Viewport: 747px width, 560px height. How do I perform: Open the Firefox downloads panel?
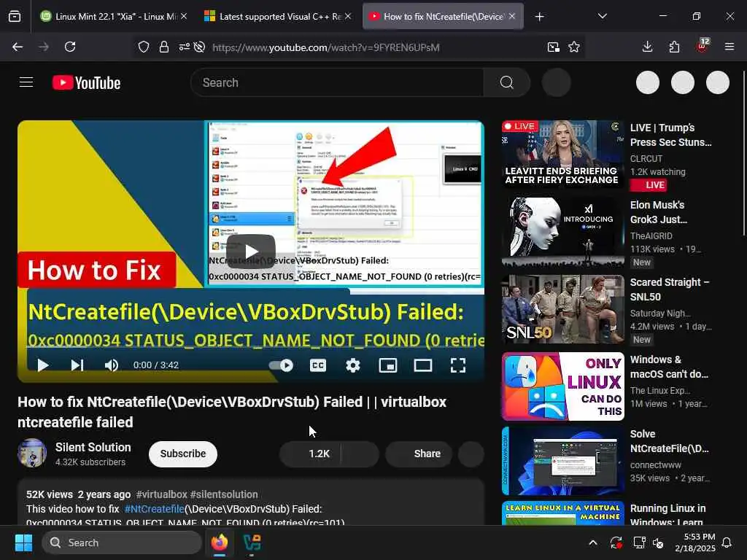coord(647,47)
